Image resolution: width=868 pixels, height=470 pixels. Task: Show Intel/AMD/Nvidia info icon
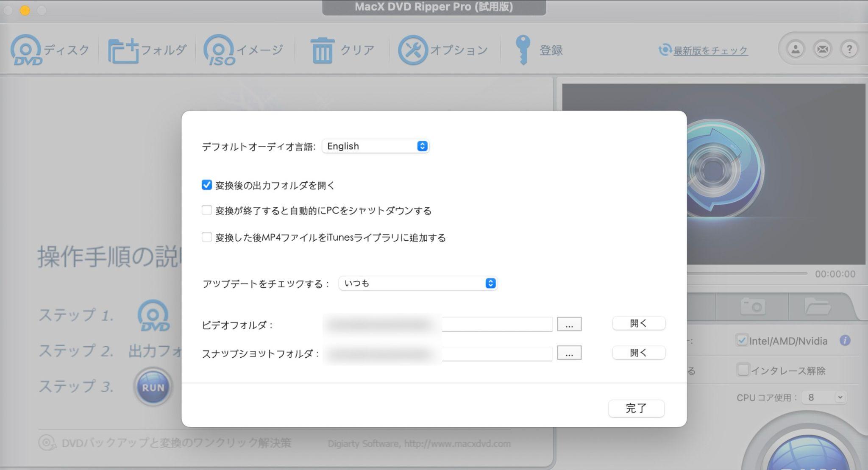click(845, 340)
